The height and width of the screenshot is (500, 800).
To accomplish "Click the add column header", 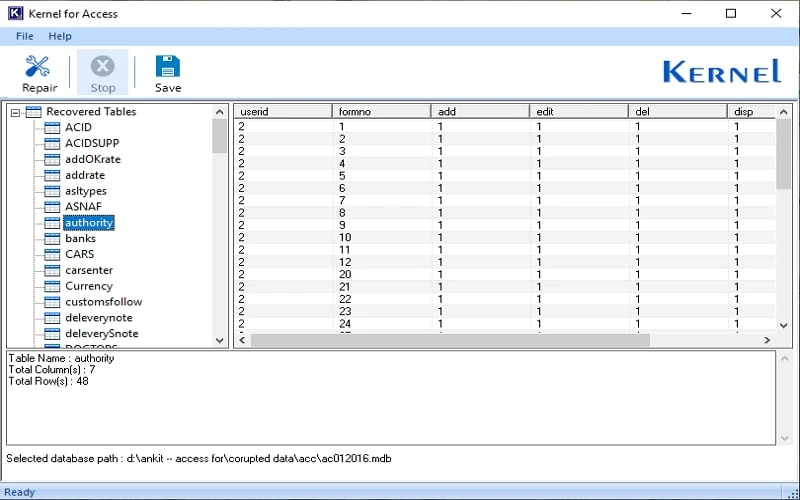I will (x=481, y=111).
